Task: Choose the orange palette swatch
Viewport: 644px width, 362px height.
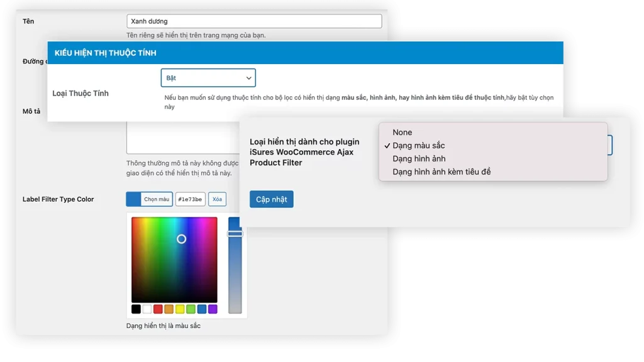Action: (169, 309)
